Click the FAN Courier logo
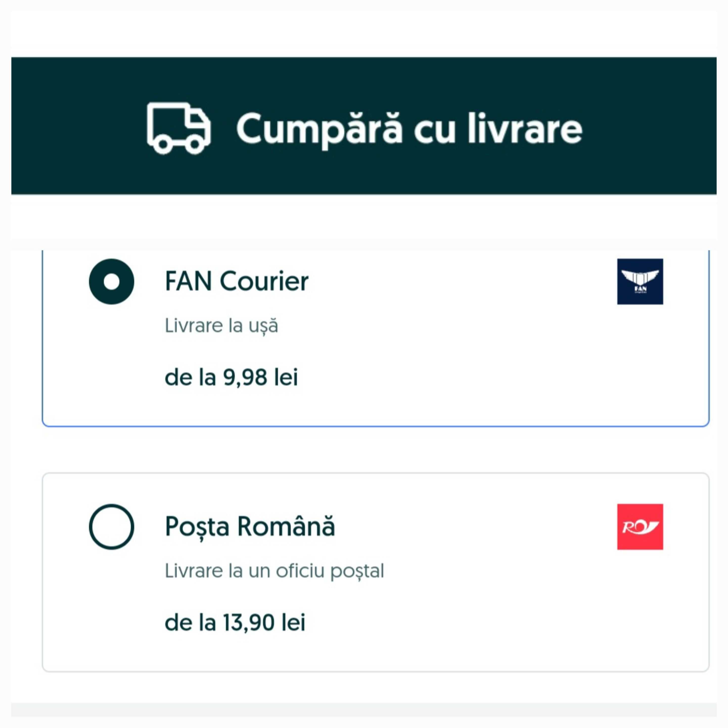The height and width of the screenshot is (728, 728). pos(640,282)
